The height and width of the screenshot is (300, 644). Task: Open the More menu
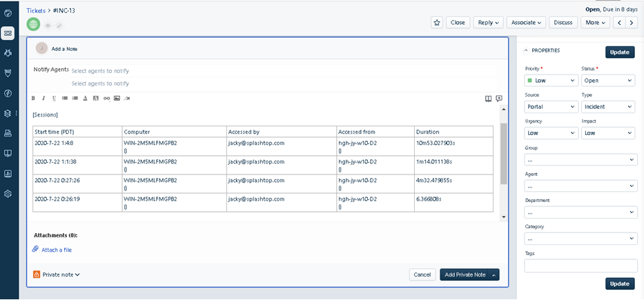595,23
